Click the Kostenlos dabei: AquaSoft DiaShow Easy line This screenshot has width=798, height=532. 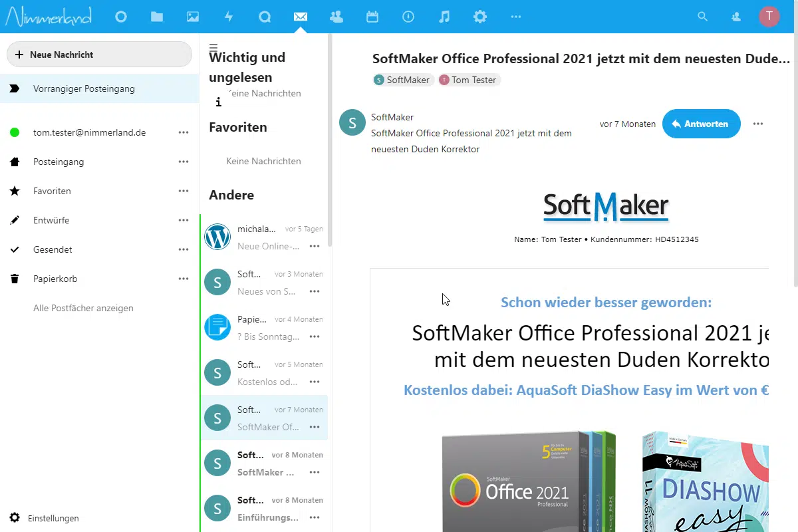(x=587, y=390)
